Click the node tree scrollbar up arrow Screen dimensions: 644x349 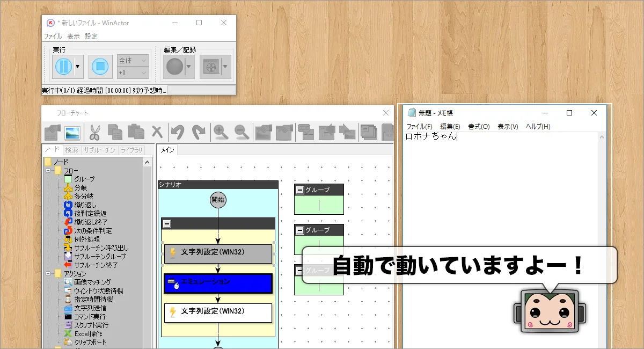pos(148,162)
